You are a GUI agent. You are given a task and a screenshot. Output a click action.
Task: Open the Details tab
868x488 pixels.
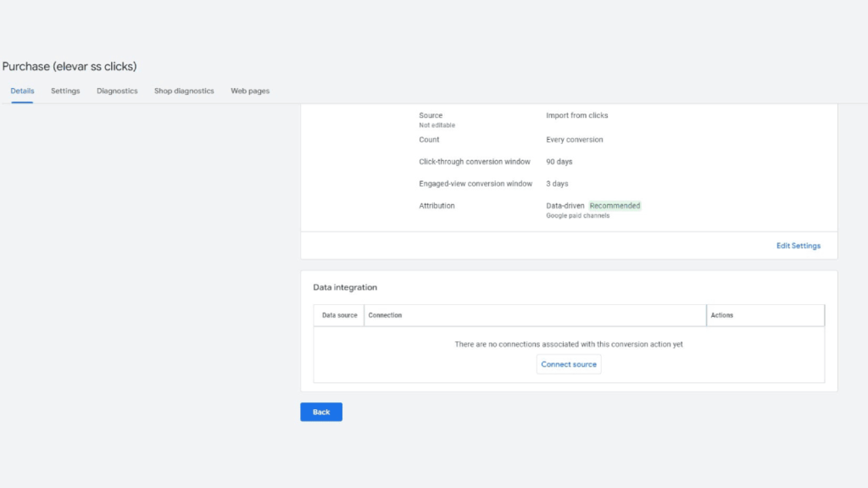tap(22, 91)
